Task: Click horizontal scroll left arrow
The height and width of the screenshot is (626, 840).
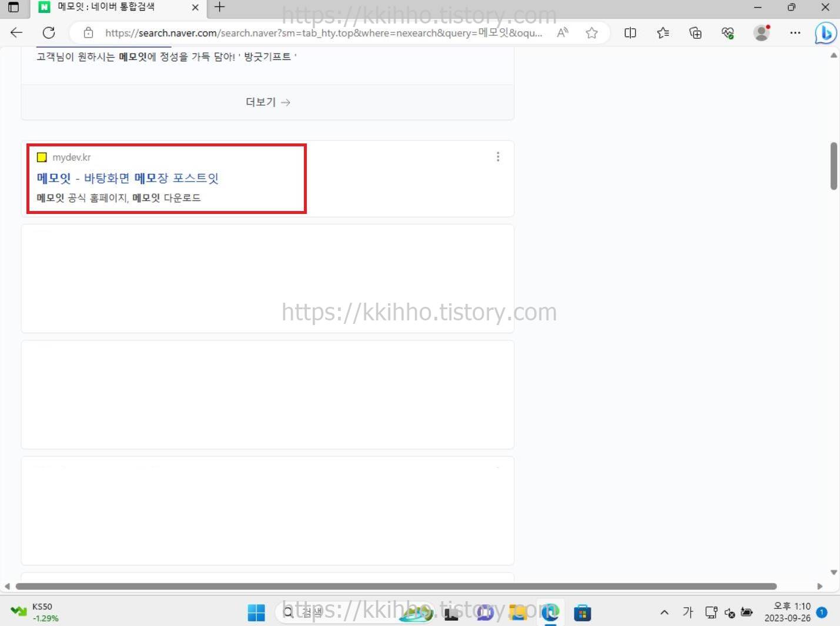Action: tap(7, 586)
